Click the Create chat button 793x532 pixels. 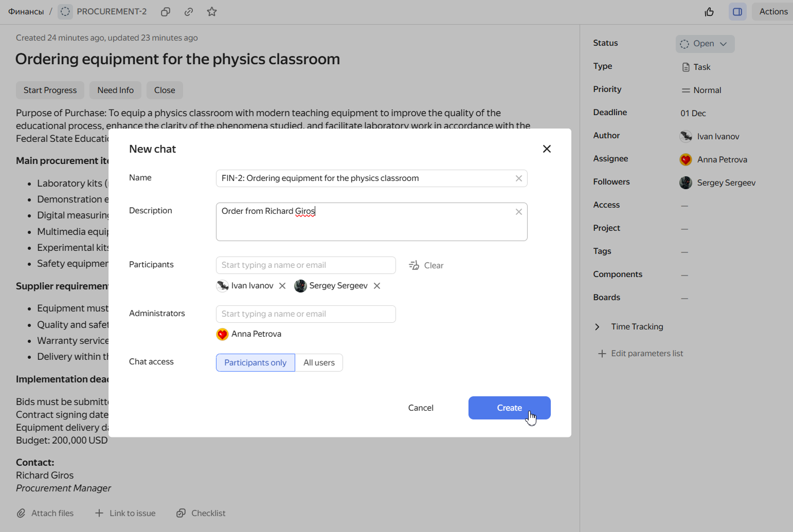click(509, 408)
